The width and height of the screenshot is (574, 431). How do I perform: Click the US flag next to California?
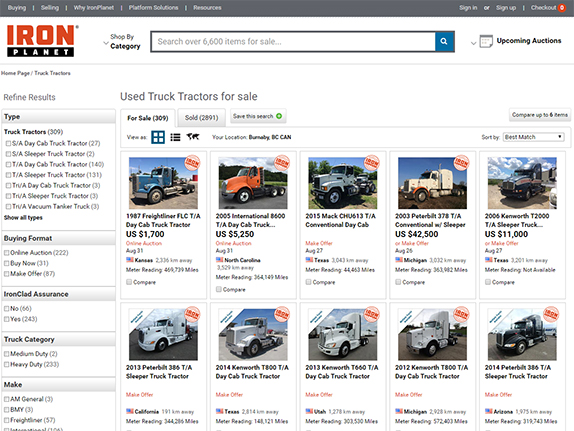[x=130, y=411]
